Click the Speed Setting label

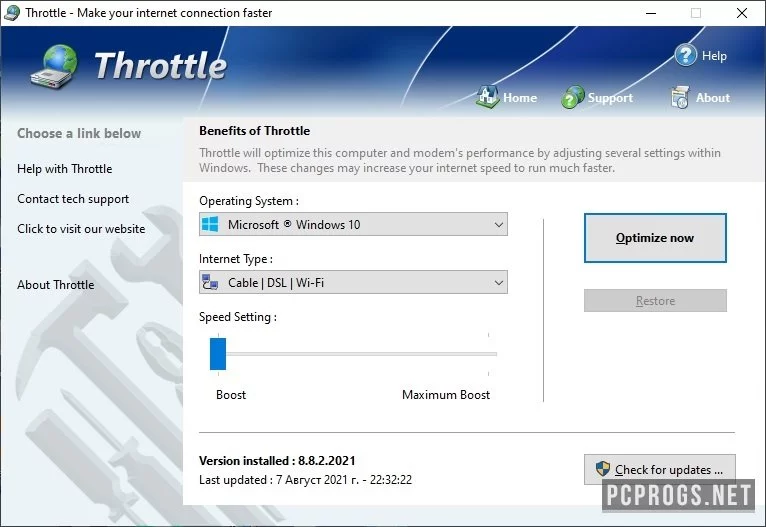(x=237, y=317)
